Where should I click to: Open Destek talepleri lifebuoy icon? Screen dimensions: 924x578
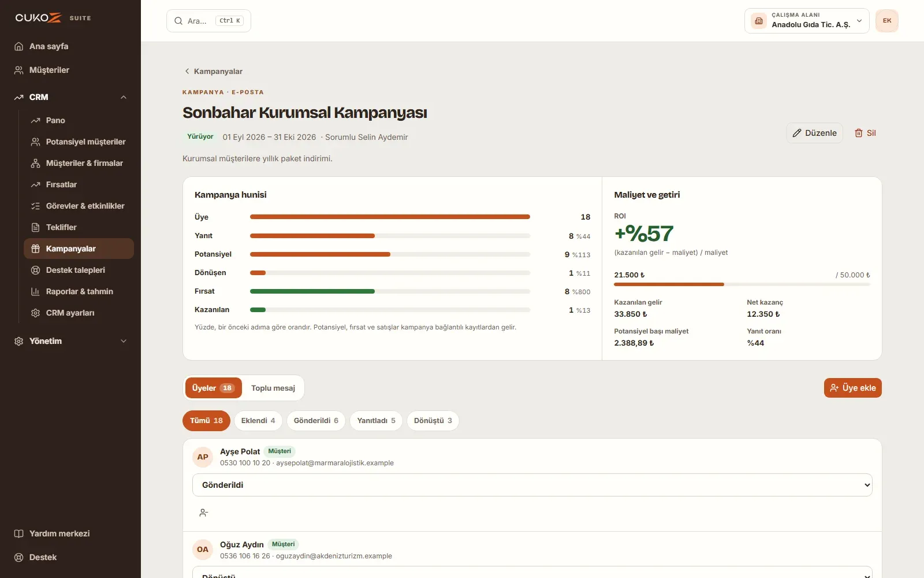tap(35, 270)
